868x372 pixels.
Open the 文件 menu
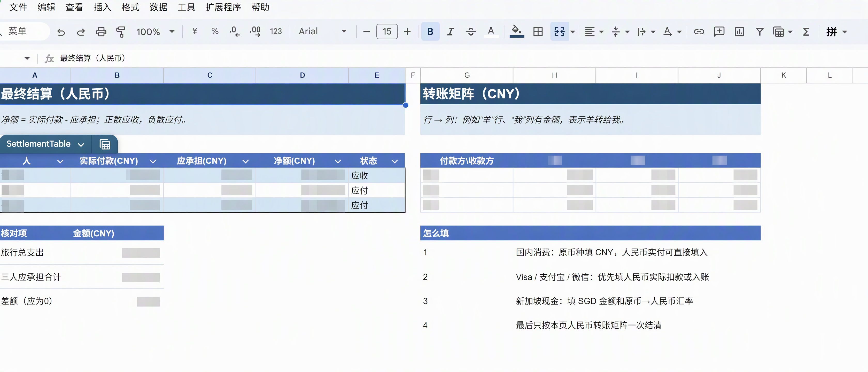[x=18, y=7]
